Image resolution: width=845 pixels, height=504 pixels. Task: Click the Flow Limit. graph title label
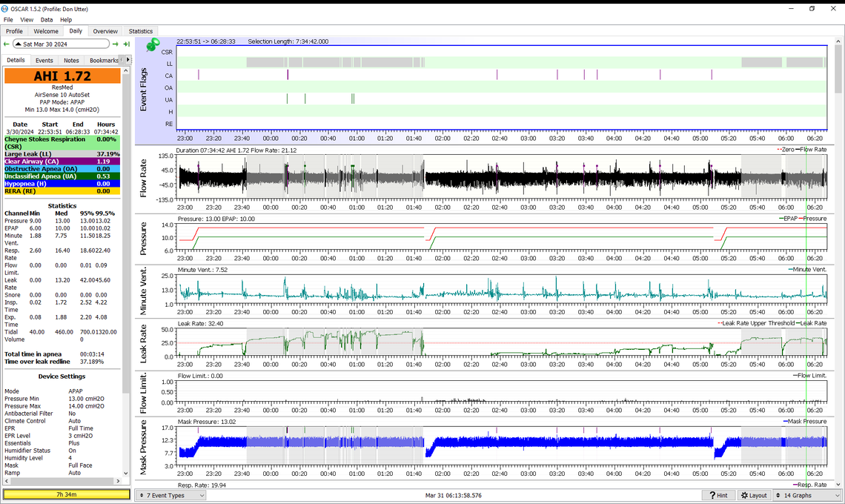(x=143, y=394)
